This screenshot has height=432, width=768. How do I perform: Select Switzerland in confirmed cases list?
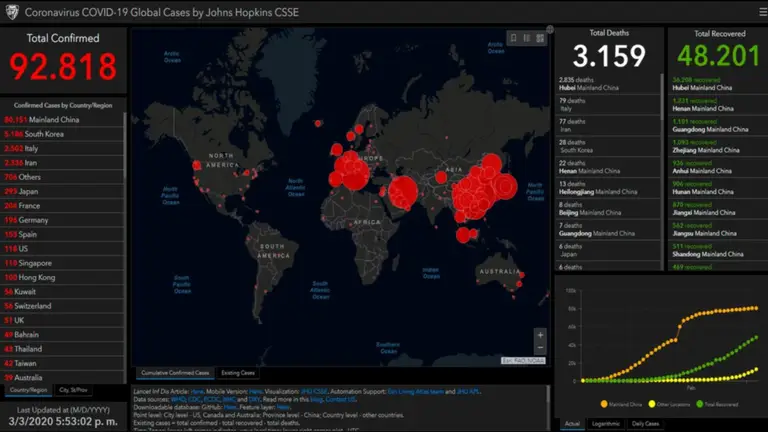coord(62,306)
